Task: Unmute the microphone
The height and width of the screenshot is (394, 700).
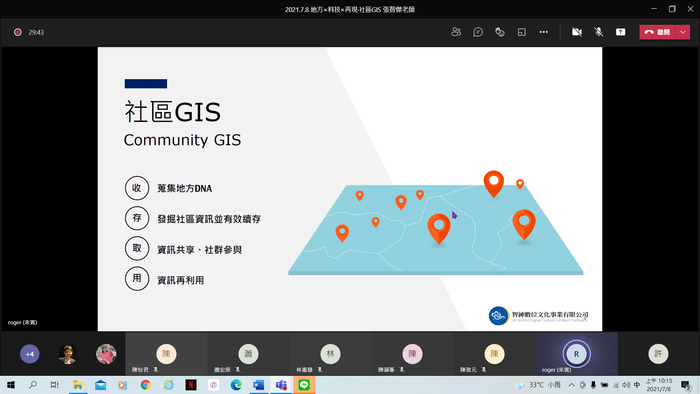Action: (599, 32)
